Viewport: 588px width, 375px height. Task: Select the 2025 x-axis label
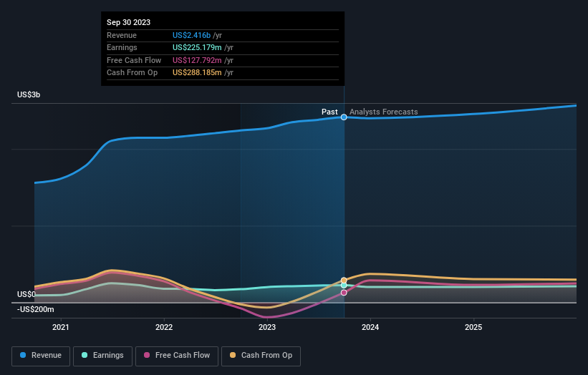click(x=473, y=327)
